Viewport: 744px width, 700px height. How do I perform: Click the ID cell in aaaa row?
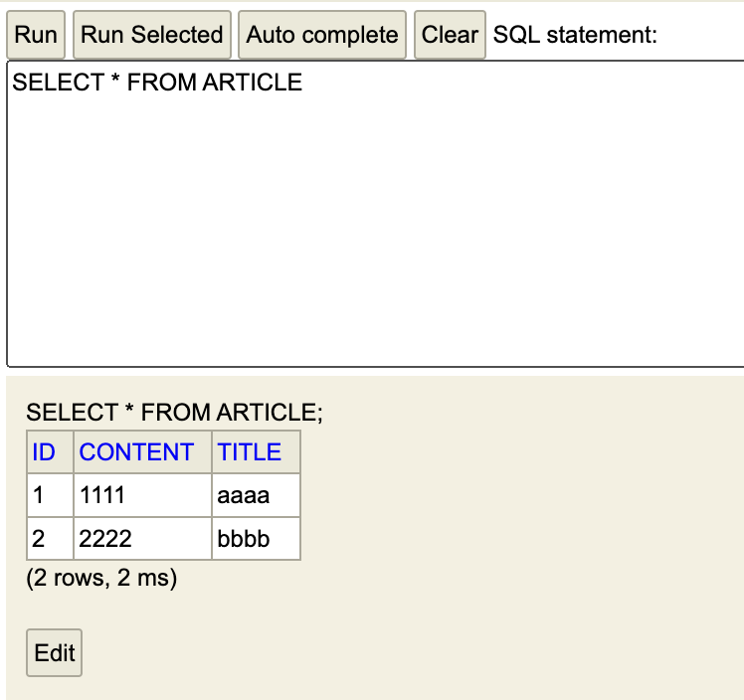[x=51, y=495]
